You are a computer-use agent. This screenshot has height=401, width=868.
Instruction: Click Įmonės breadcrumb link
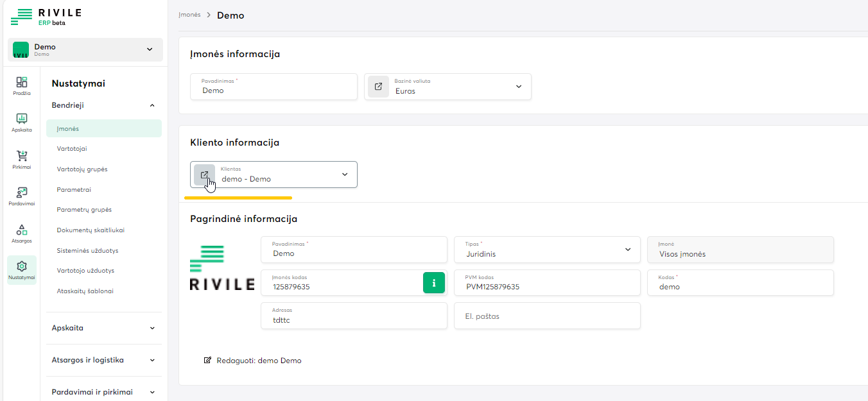tap(189, 15)
